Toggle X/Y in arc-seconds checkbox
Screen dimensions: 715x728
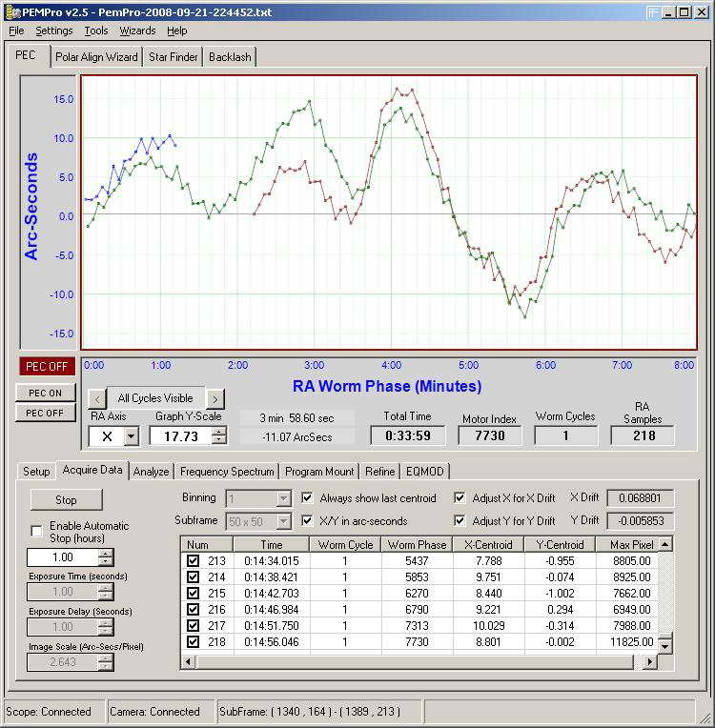[307, 520]
